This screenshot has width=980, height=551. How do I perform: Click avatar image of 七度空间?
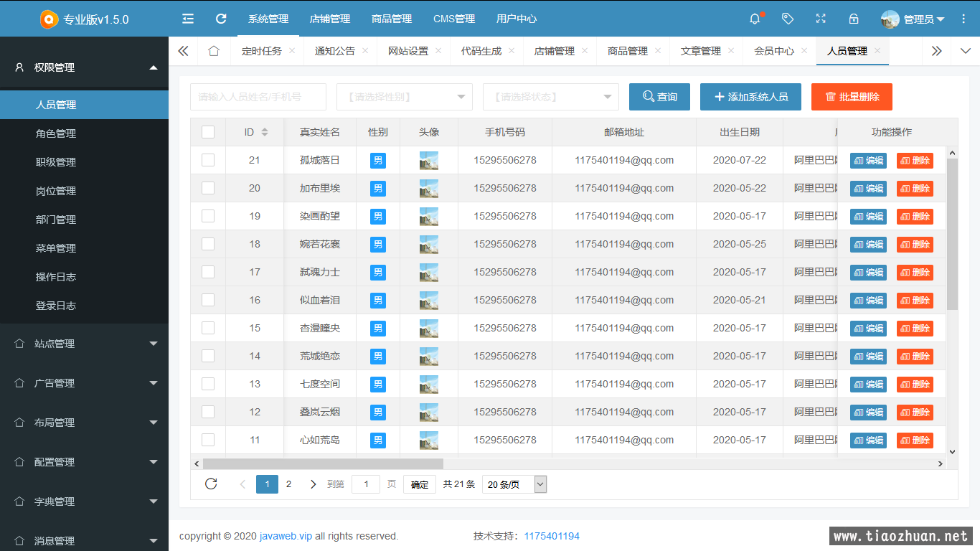(x=429, y=385)
